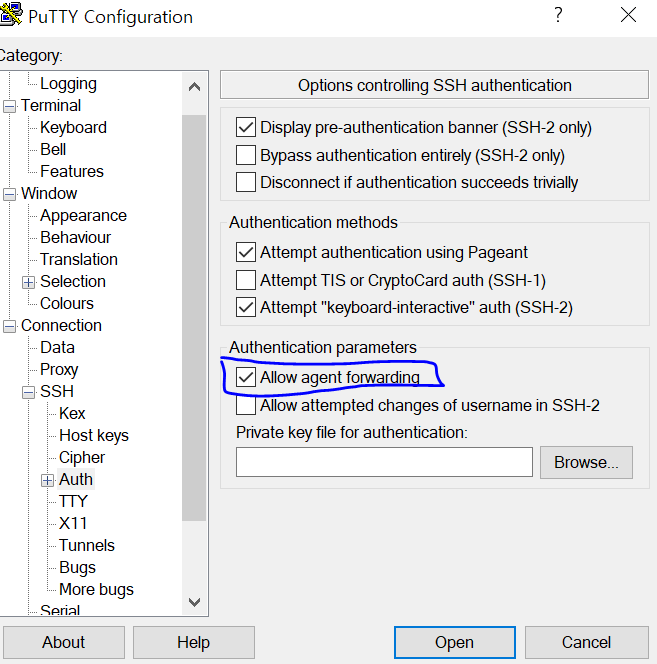Click the private key file input field
Screen dimensions: 657x664
pos(384,462)
